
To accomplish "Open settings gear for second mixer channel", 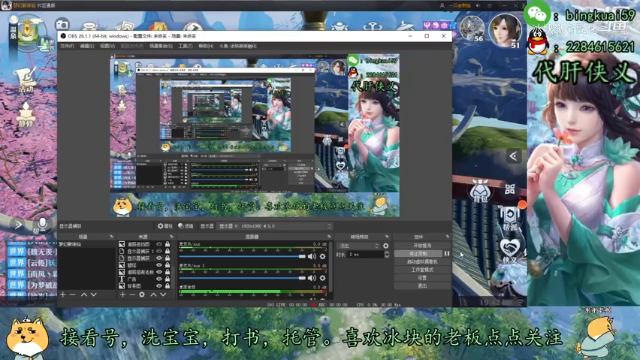I will coord(322,278).
